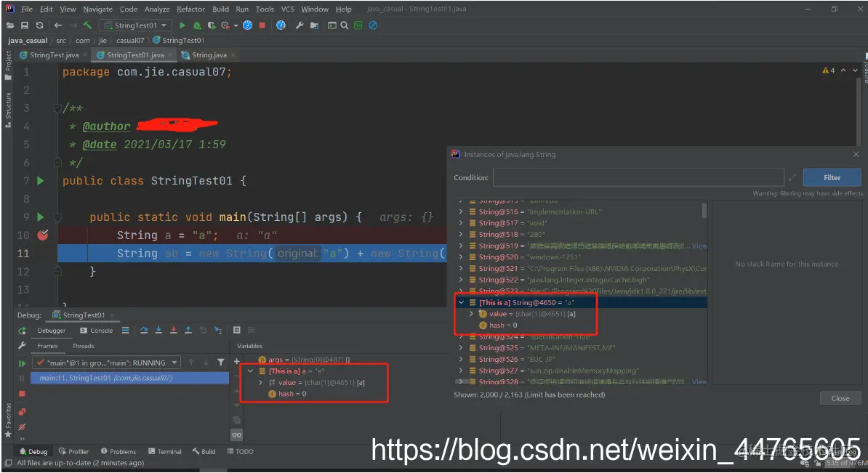Click the Rerun debug icon
This screenshot has height=473, width=868.
(22, 331)
